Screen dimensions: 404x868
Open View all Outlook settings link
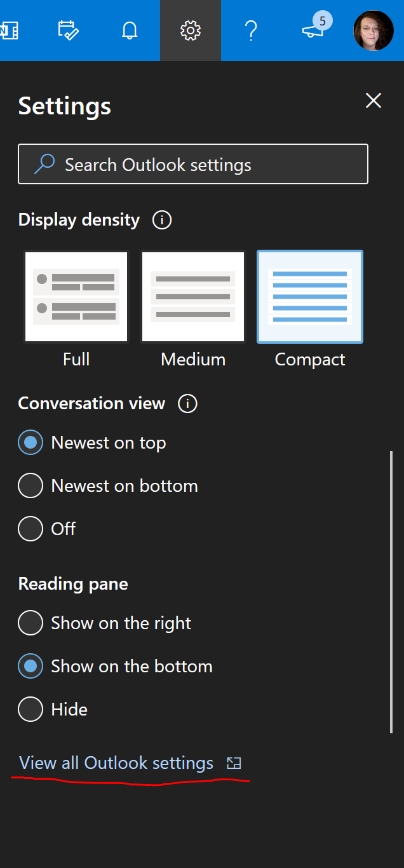pos(117,763)
